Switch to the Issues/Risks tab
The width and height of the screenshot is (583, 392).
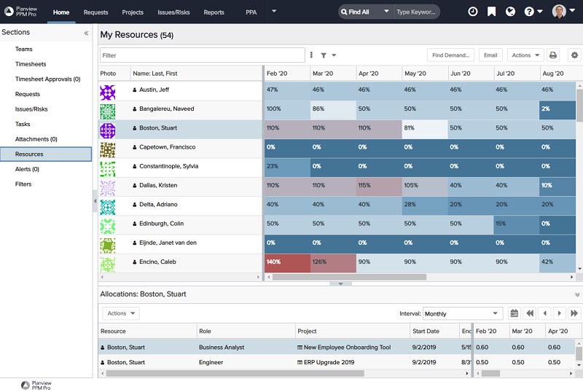click(173, 12)
